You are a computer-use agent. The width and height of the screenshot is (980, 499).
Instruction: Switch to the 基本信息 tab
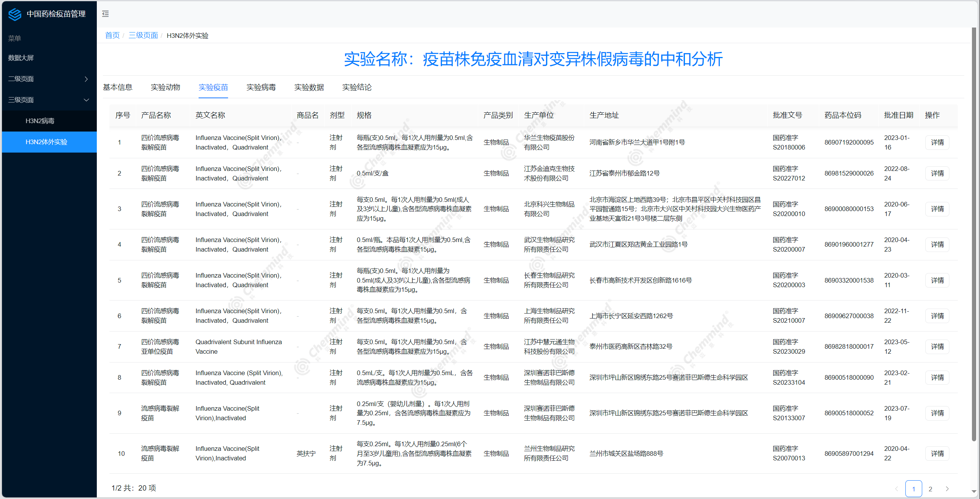point(117,87)
